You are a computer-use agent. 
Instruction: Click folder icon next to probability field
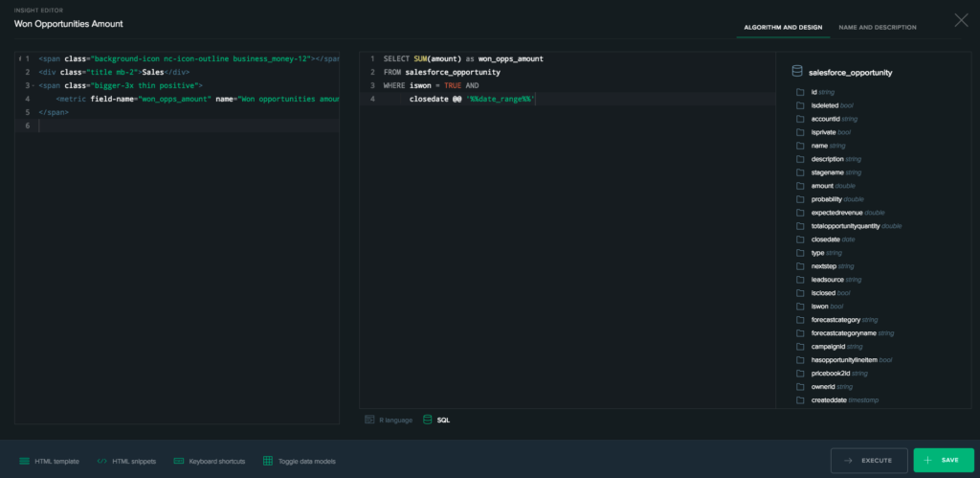[x=800, y=199]
